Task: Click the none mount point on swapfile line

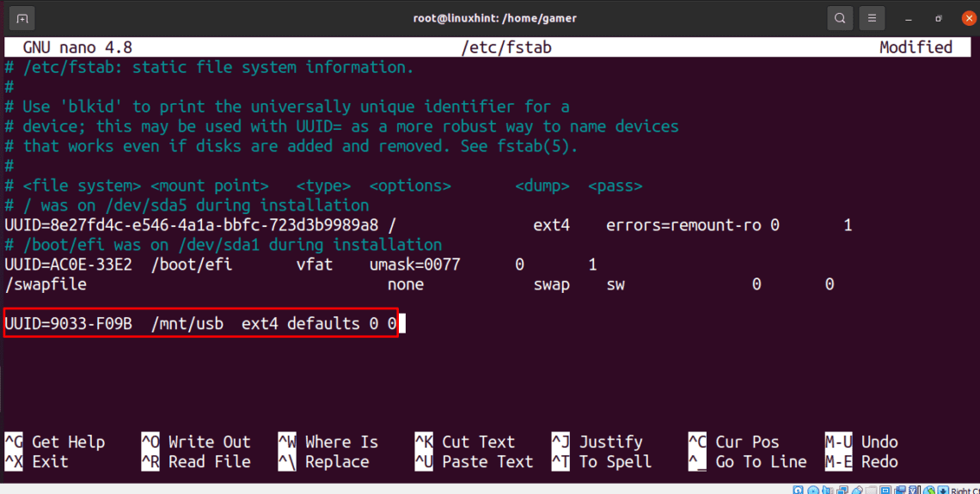Action: (x=406, y=284)
